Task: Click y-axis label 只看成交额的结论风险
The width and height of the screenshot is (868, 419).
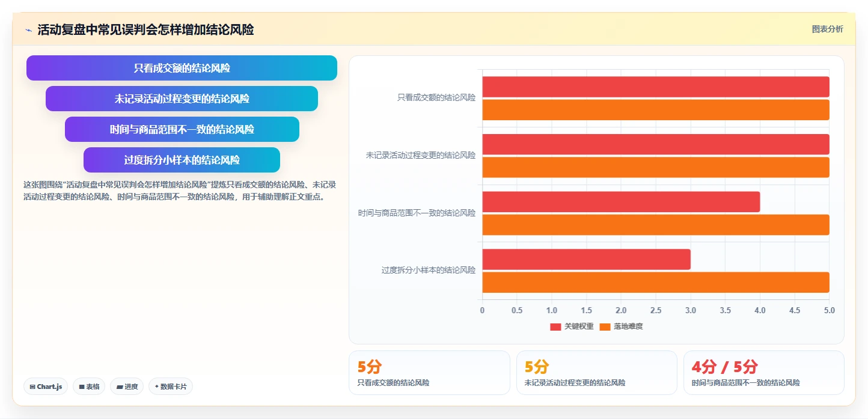Action: 436,97
